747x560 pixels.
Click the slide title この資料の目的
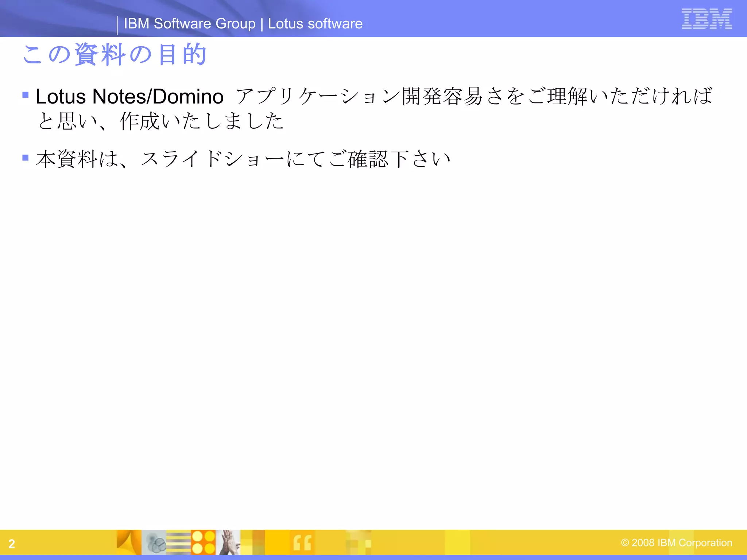click(115, 54)
